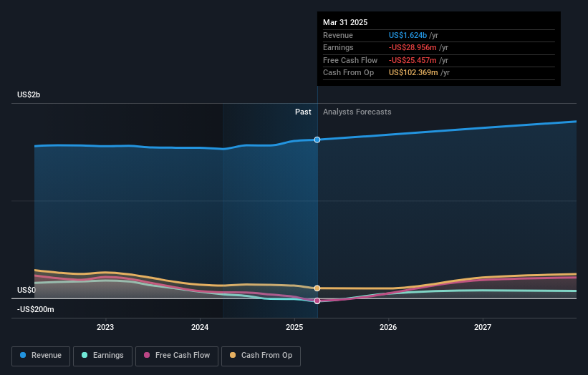The image size is (588, 375).
Task: Toggle the Revenue legend button
Action: point(41,356)
